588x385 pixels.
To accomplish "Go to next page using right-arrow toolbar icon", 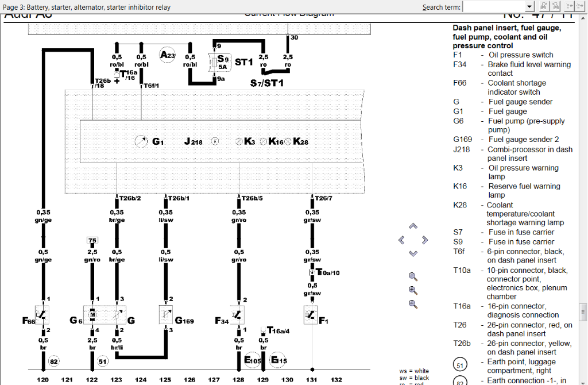I will pos(581,6).
